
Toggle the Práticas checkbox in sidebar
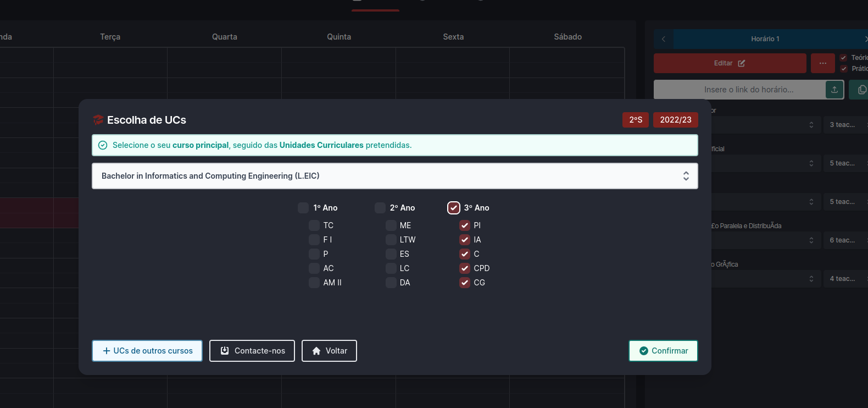click(844, 69)
